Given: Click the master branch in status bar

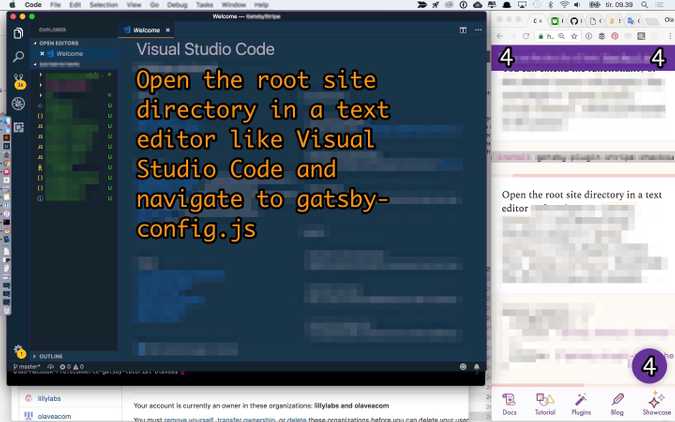Looking at the screenshot, I should coord(26,367).
